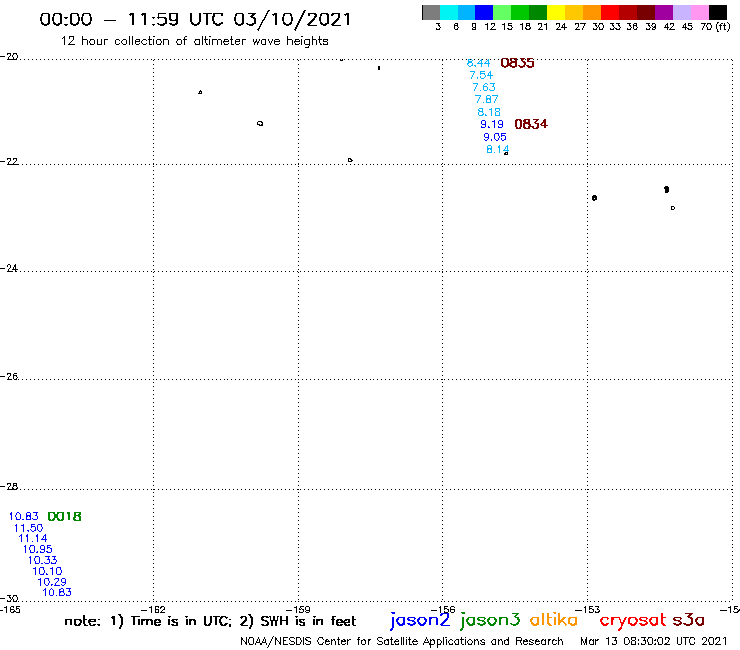Select the 9.05 wave height value
Viewport: 740px width, 650px height.
(x=495, y=137)
